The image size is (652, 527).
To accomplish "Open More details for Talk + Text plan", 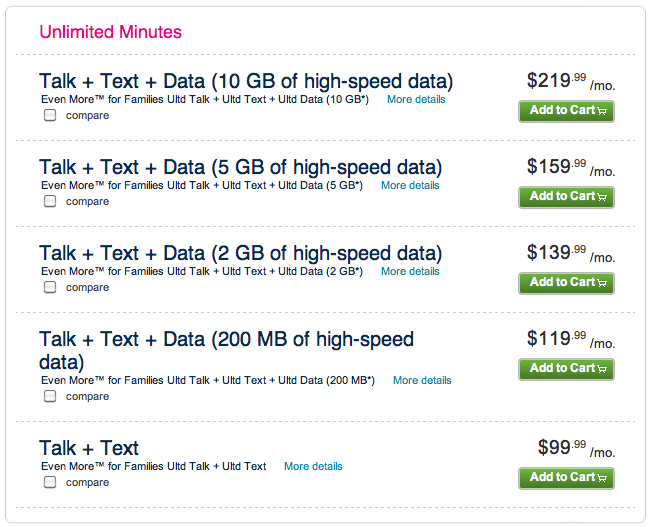I will 313,467.
